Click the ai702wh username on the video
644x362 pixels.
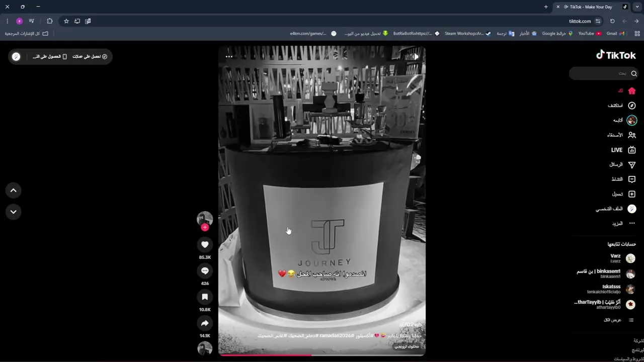[410, 325]
